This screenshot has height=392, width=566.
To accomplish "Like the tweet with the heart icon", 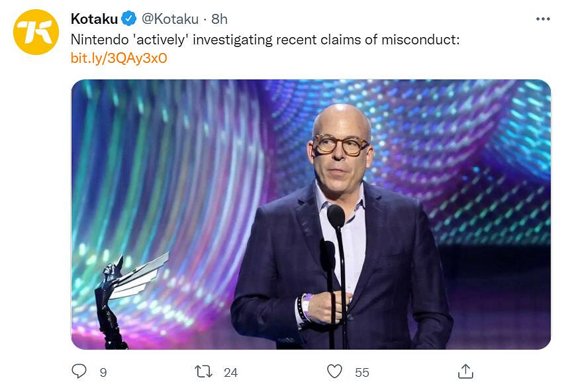I will 335,371.
